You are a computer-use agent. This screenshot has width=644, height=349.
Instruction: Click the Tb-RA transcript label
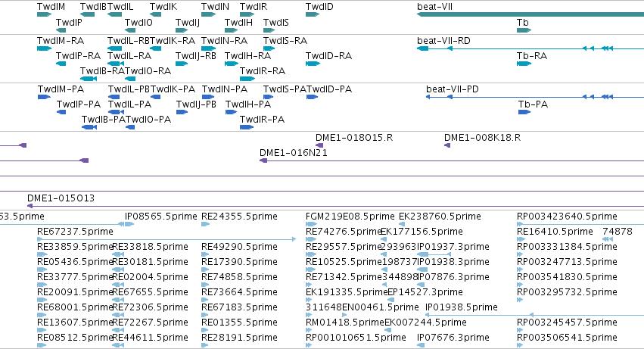tap(532, 56)
